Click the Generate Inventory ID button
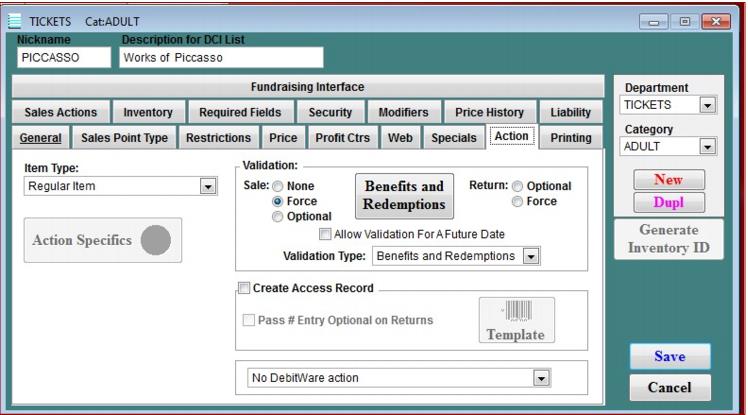This screenshot has width=748, height=415. pyautogui.click(x=668, y=239)
